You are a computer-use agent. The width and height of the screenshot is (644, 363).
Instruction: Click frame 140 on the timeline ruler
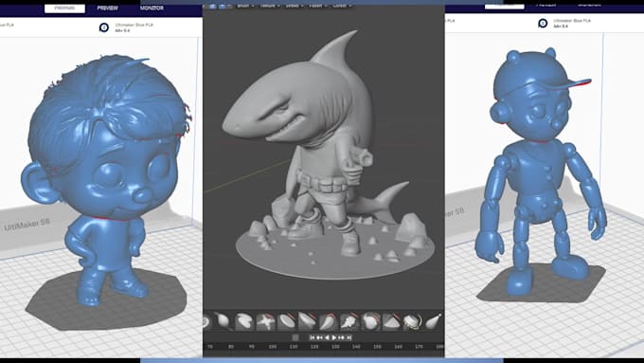pos(356,347)
